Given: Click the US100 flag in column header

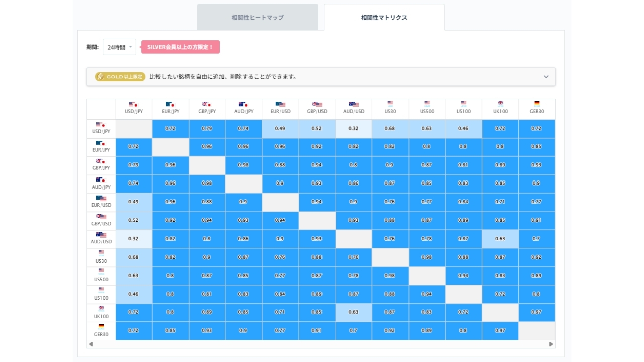Looking at the screenshot, I should (x=464, y=103).
